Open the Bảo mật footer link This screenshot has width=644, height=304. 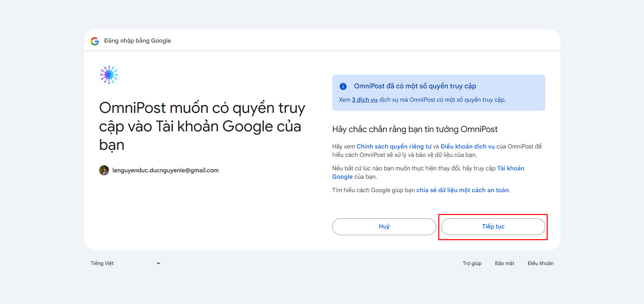click(x=504, y=263)
